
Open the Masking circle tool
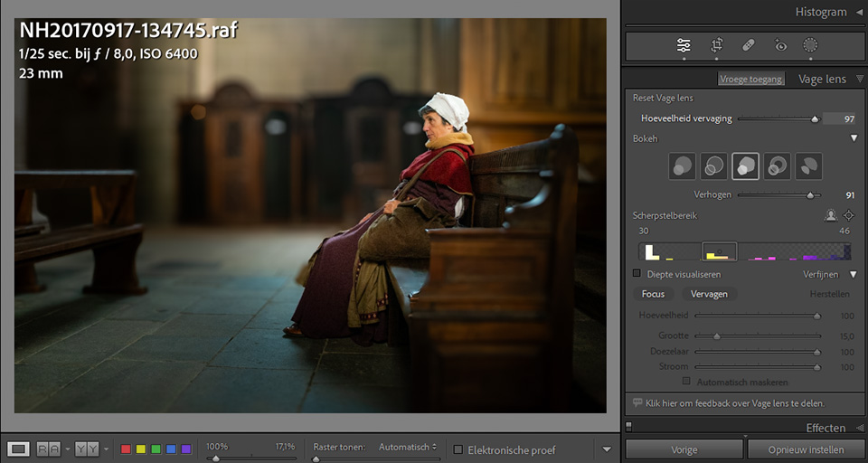(810, 45)
